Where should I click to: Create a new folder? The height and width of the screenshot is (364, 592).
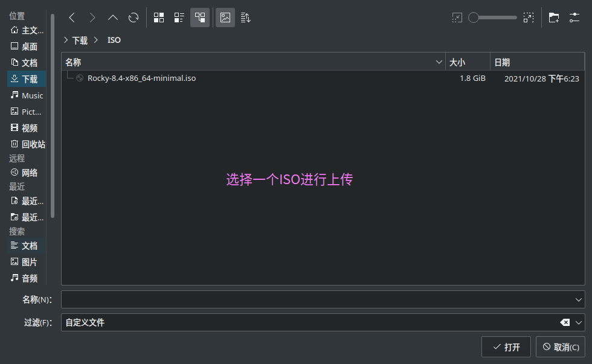pos(553,18)
